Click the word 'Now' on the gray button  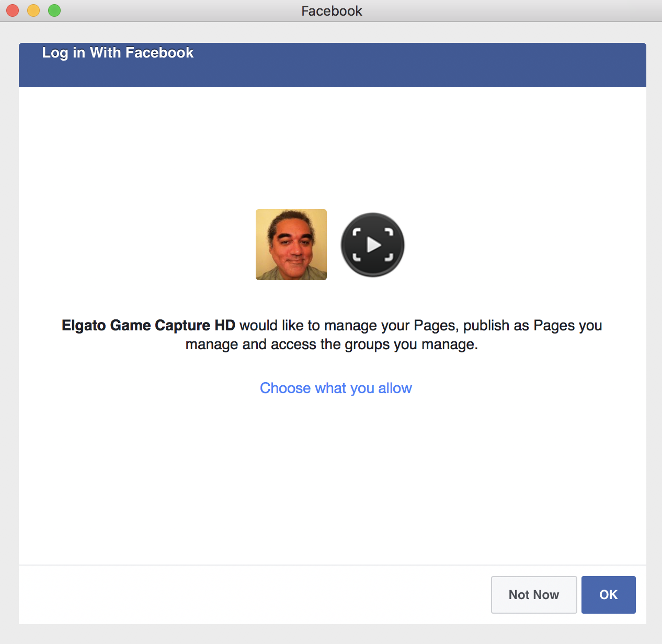click(546, 595)
